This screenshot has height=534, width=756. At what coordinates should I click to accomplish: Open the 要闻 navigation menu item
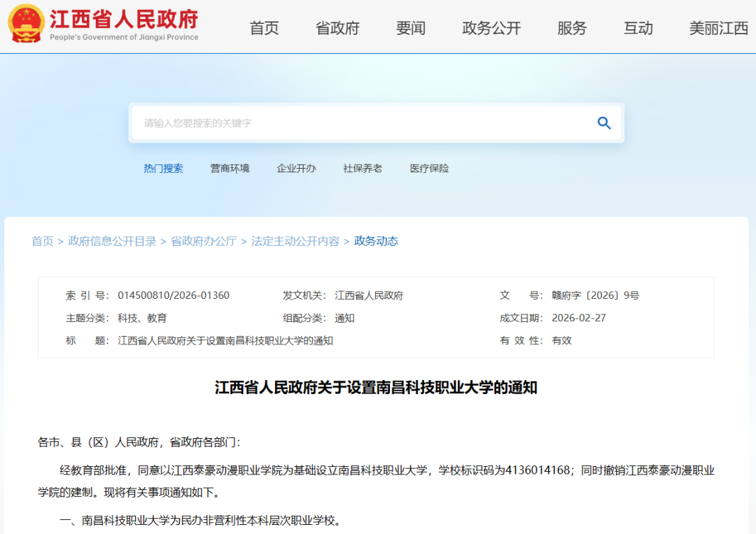(x=410, y=29)
